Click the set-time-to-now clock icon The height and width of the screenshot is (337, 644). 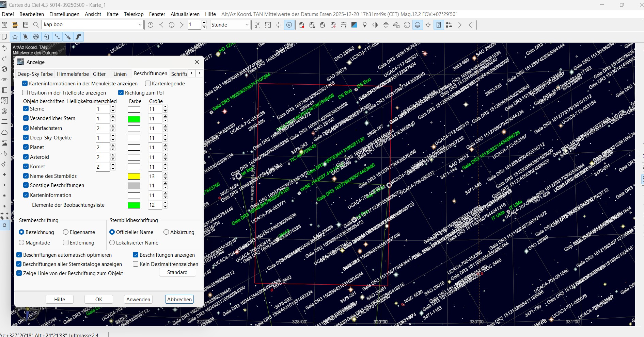pos(151,25)
